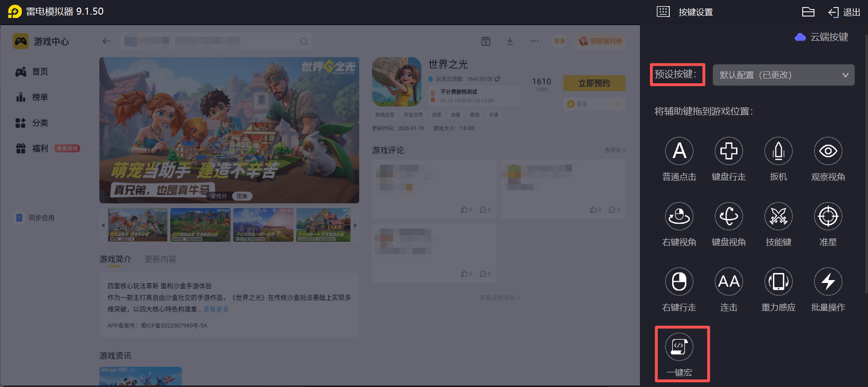This screenshot has width=868, height=387.
Task: Click the 卡通 tag
Action: pyautogui.click(x=493, y=115)
